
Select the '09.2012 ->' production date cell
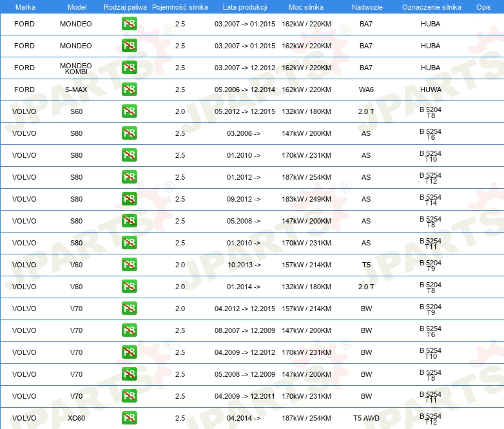(244, 199)
